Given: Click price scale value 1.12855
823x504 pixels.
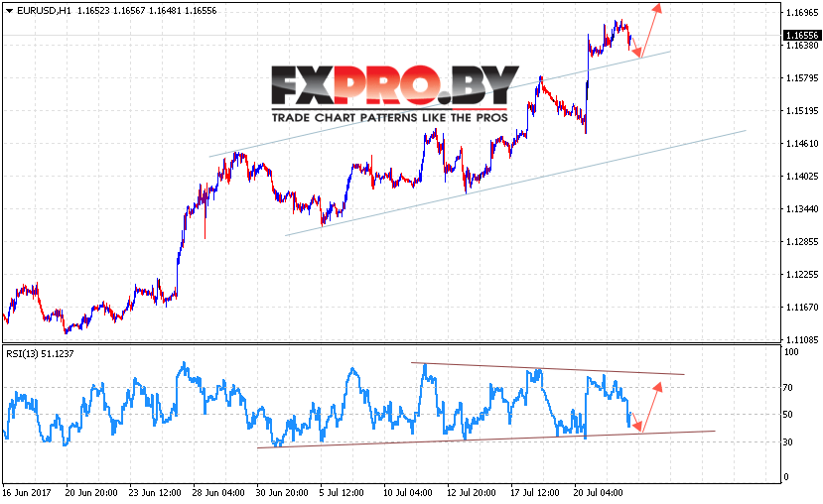Looking at the screenshot, I should (x=802, y=242).
